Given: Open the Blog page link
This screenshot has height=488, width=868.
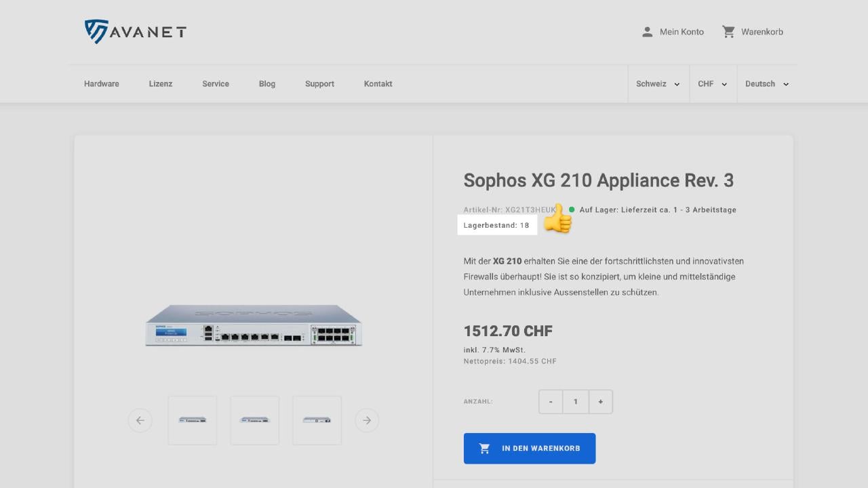Looking at the screenshot, I should 267,83.
